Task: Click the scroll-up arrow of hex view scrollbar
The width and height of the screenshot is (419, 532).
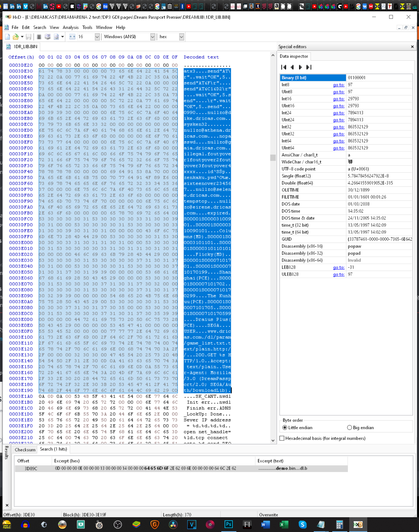Action: (273, 55)
